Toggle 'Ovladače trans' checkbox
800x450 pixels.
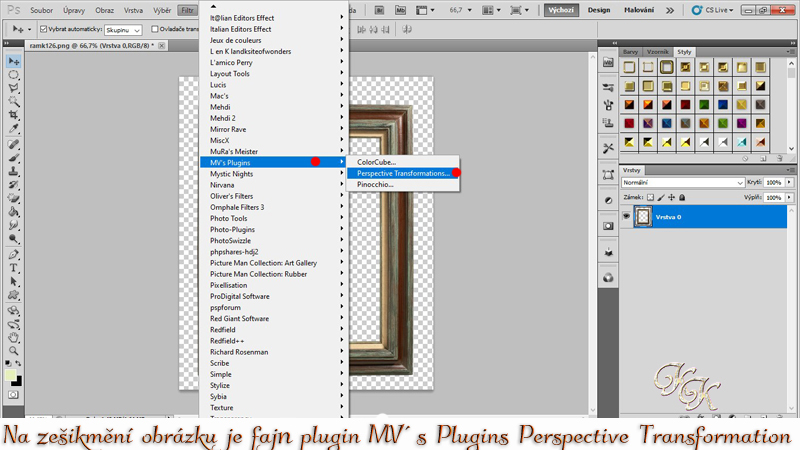[x=155, y=29]
